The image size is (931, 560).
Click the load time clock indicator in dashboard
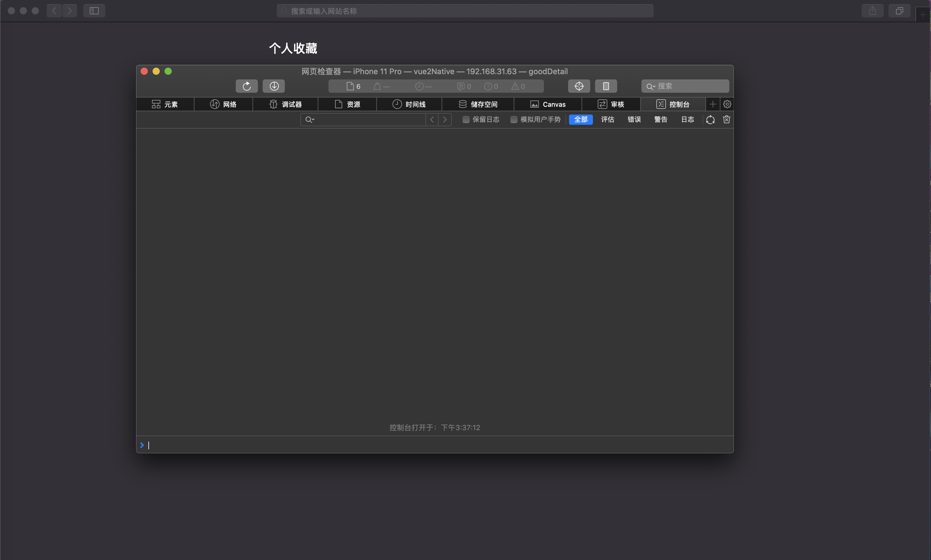click(x=423, y=86)
